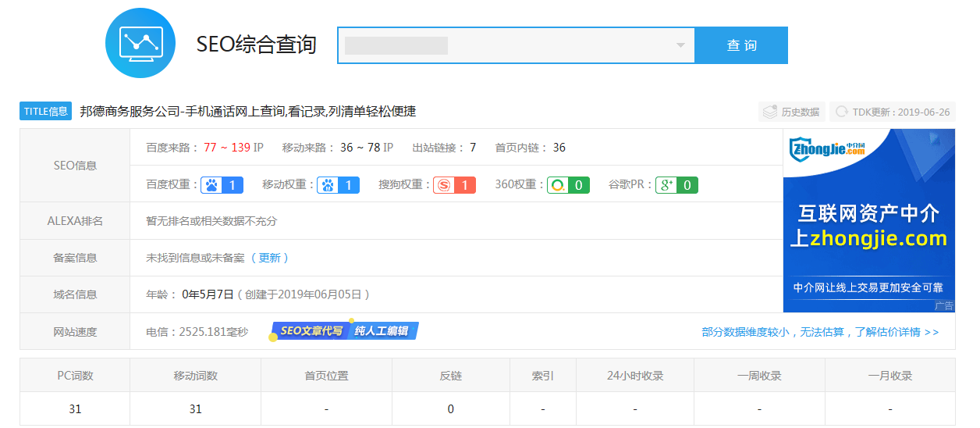Click the SEO文章代写 banner
This screenshot has height=428, width=980.
[x=344, y=331]
